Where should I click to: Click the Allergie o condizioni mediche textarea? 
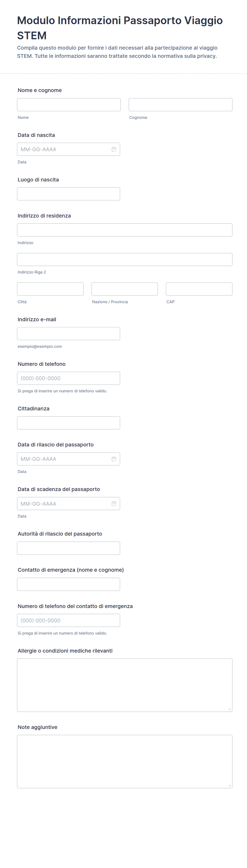(x=125, y=685)
